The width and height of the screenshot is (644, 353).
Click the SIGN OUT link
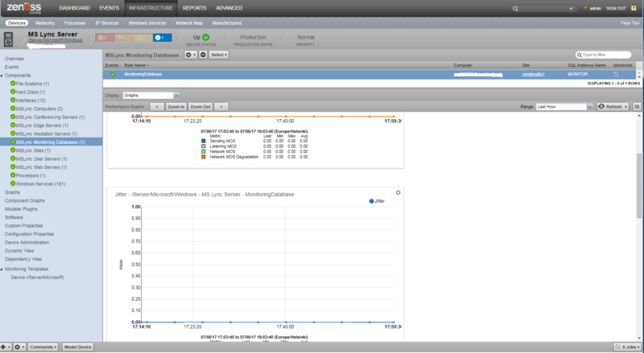point(616,8)
